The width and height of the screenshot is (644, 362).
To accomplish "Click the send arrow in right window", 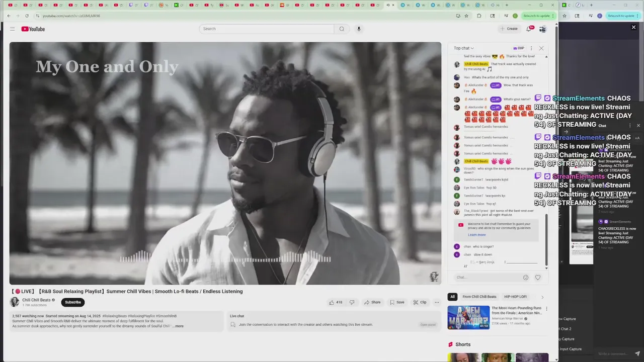I will coord(637,353).
